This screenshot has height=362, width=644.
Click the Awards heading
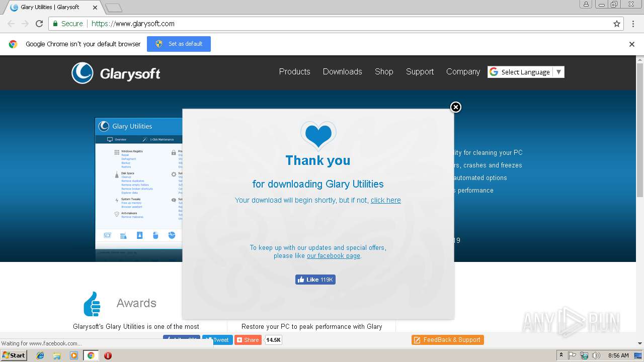pyautogui.click(x=136, y=303)
